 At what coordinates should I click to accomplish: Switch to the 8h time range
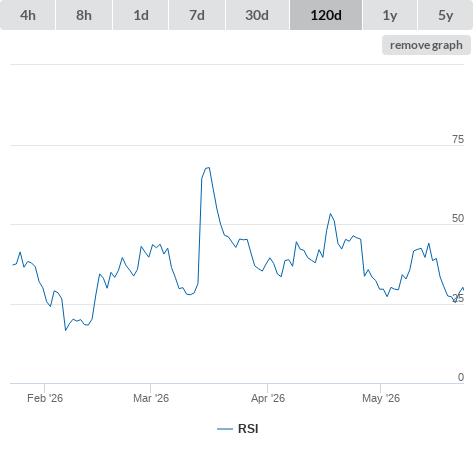pyautogui.click(x=84, y=15)
